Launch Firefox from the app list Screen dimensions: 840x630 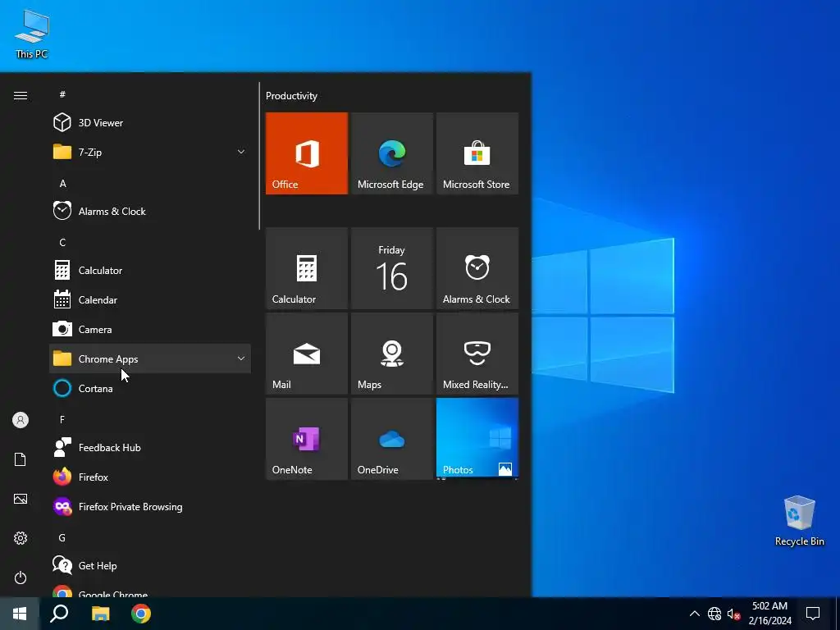150,477
